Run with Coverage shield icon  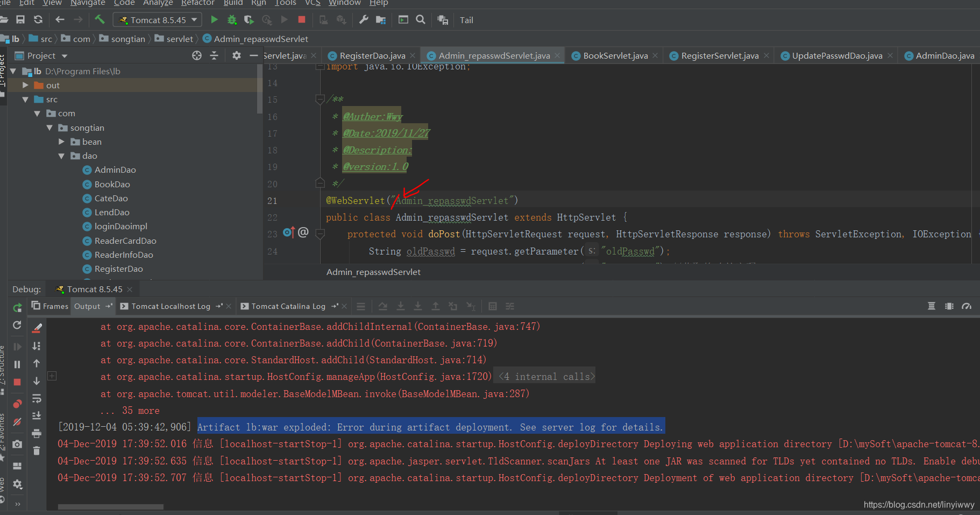[x=248, y=20]
